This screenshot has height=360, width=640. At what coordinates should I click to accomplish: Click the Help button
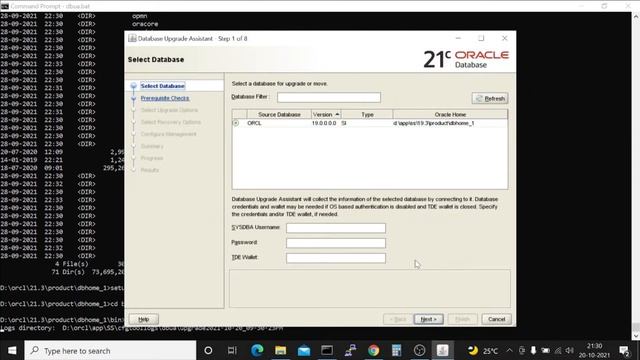click(144, 319)
